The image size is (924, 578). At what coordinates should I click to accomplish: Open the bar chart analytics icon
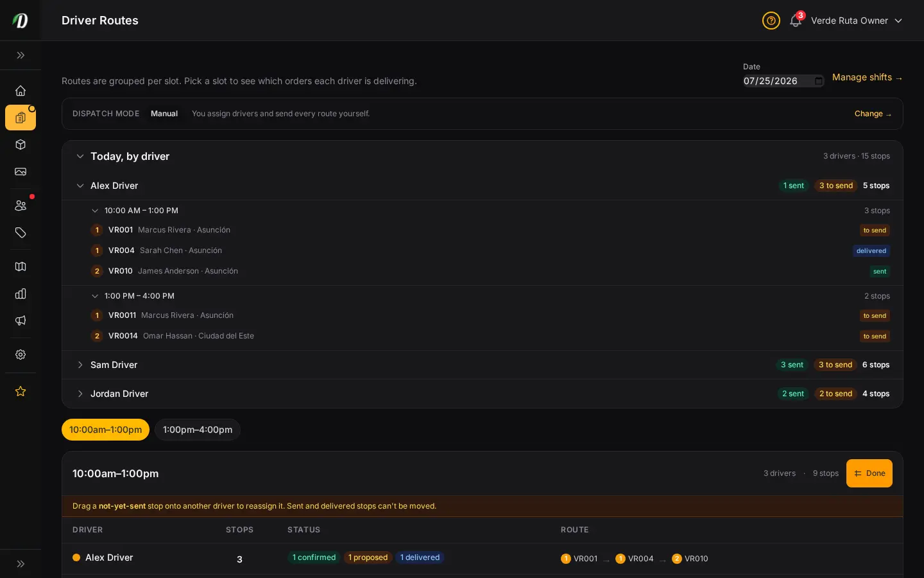pyautogui.click(x=21, y=293)
